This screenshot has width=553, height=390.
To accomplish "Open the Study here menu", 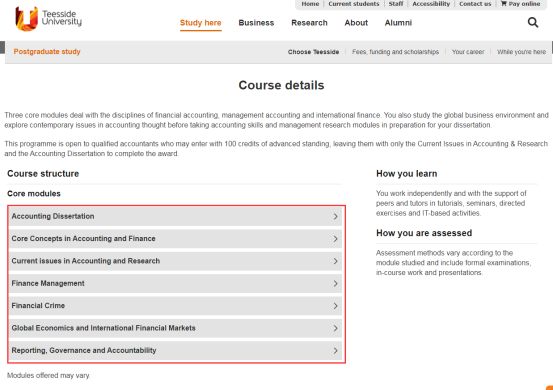I will (x=201, y=23).
